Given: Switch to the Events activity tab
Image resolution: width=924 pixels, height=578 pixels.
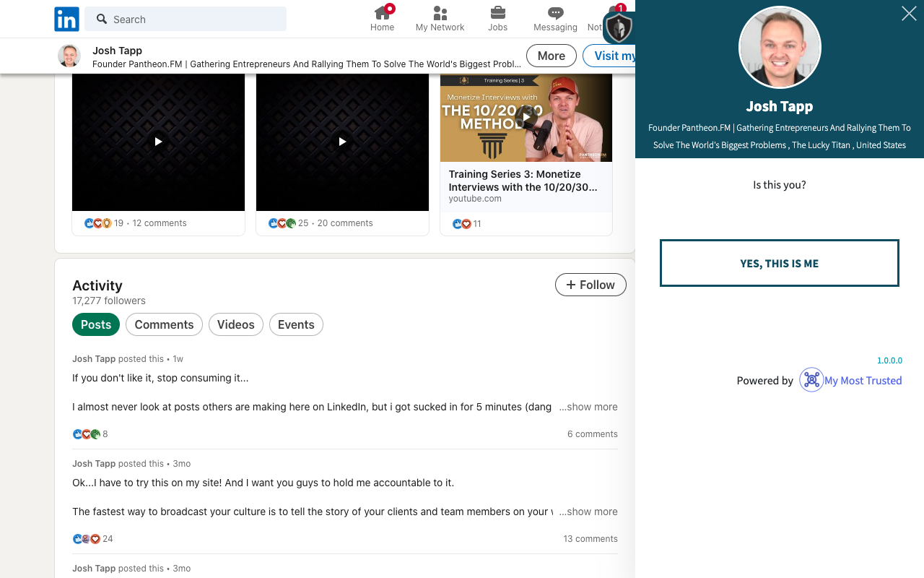Looking at the screenshot, I should (x=296, y=324).
